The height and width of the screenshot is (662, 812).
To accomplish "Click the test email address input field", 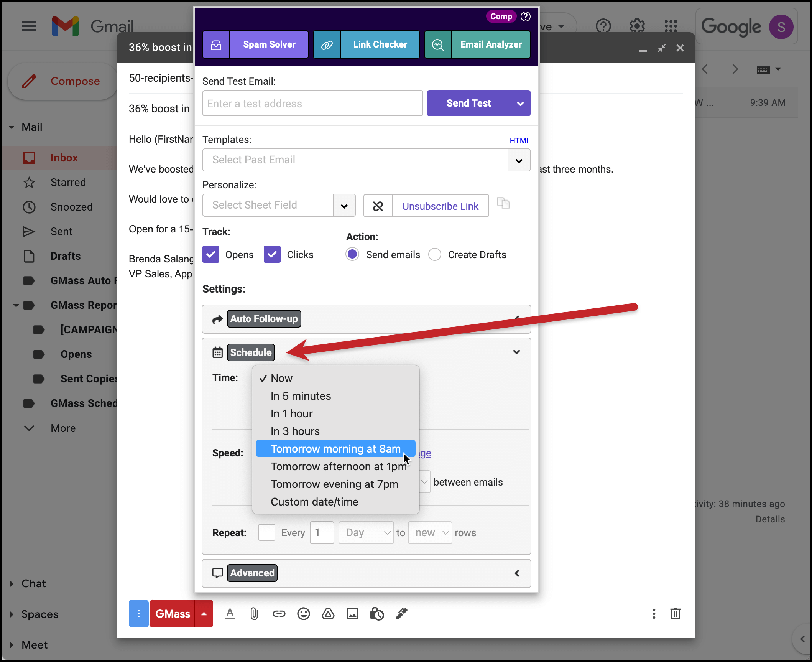I will point(312,103).
